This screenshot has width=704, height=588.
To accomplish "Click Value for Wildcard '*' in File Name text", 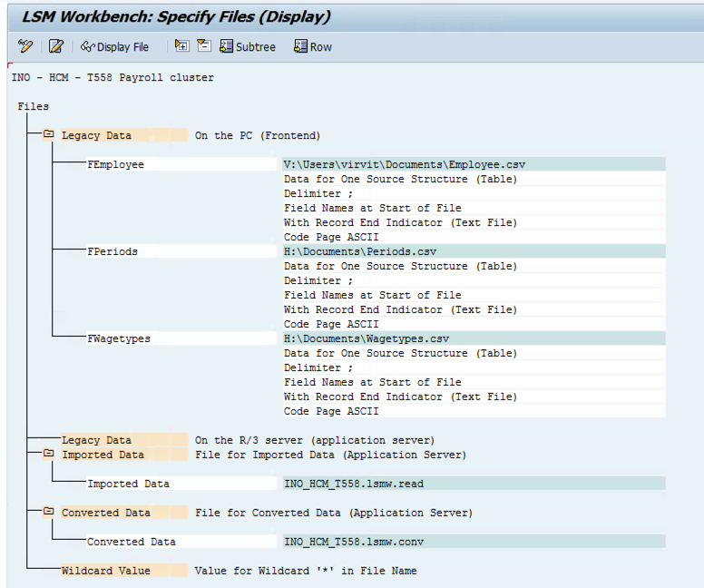I will (x=306, y=571).
